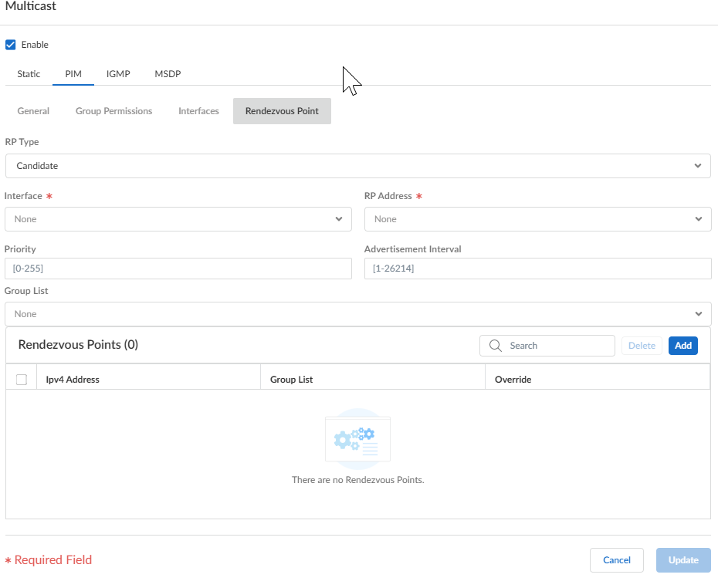
Task: Toggle the select-all checkbox in table header
Action: pyautogui.click(x=22, y=379)
